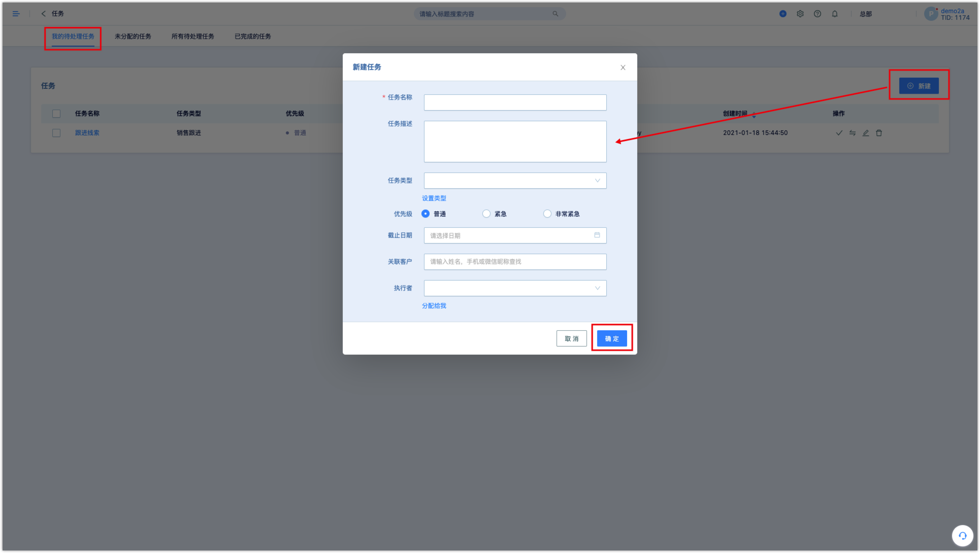This screenshot has height=553, width=980.
Task: Transfer the 跟进线索 task via swap icon
Action: click(x=852, y=133)
